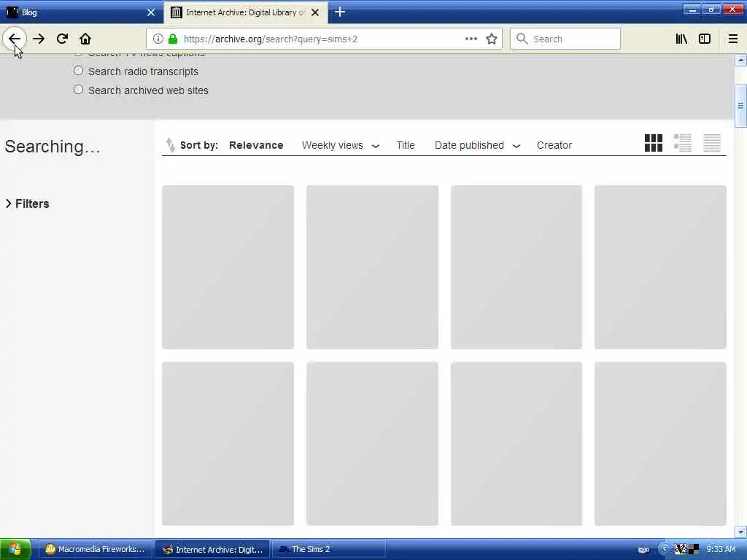The width and height of the screenshot is (747, 560).
Task: Switch to the Blog tab
Action: tap(81, 12)
